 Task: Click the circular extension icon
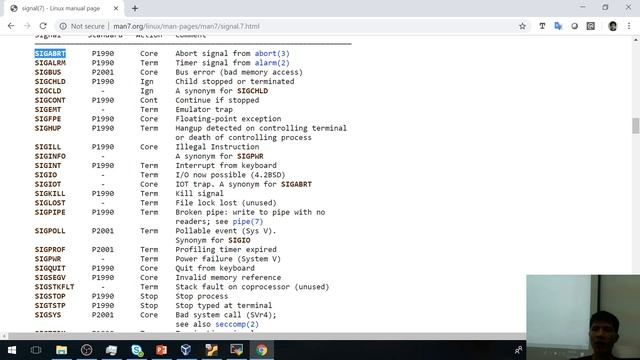click(x=574, y=26)
